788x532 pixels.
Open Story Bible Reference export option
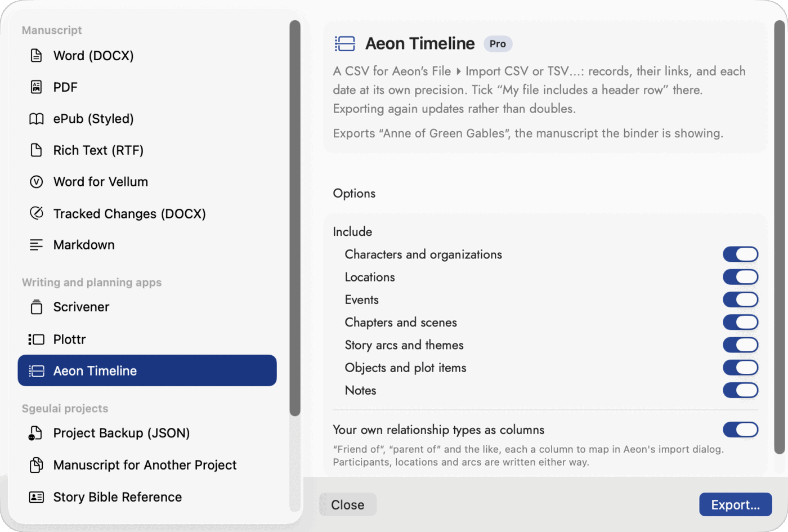click(x=147, y=497)
